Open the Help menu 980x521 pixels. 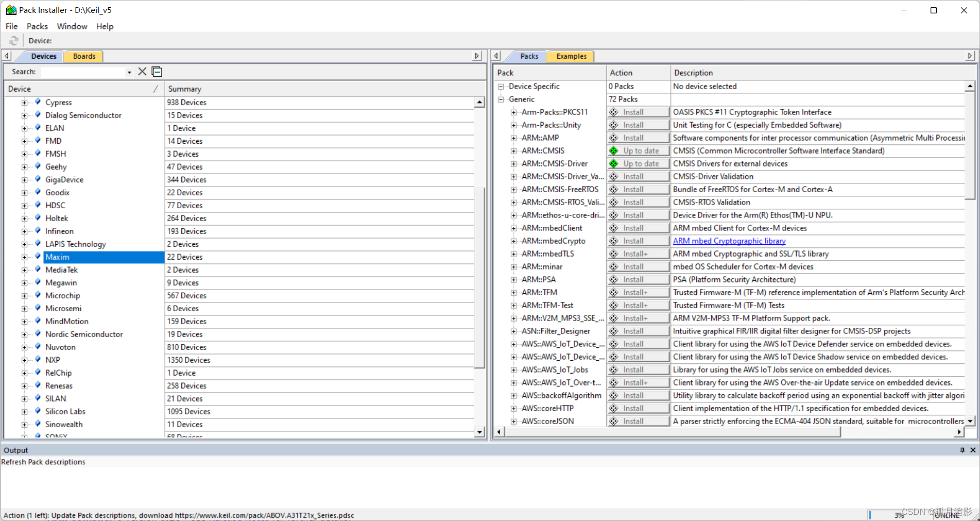(105, 26)
